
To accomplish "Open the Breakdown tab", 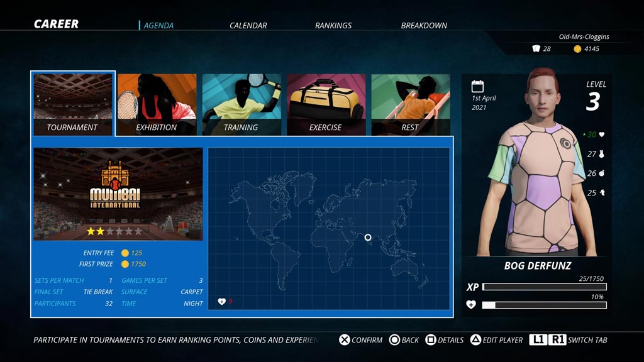I will point(424,25).
